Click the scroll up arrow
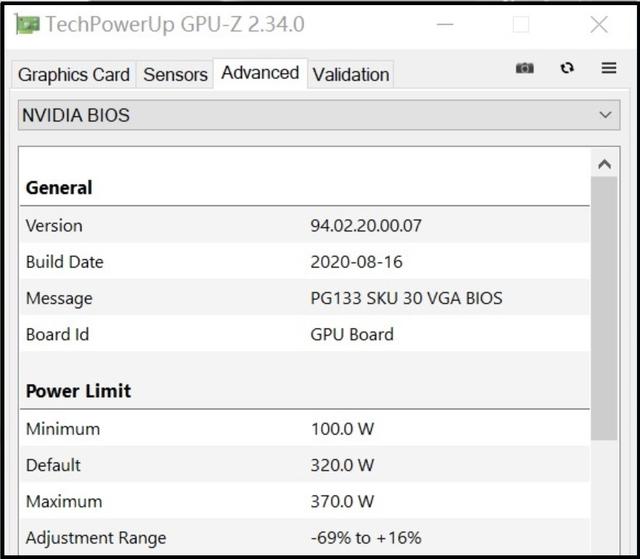The width and height of the screenshot is (640, 559). tap(604, 164)
